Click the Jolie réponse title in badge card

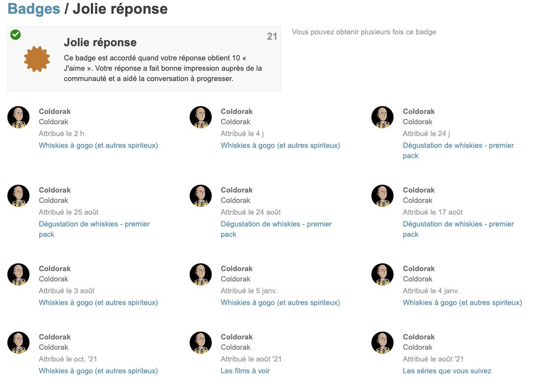(x=100, y=42)
